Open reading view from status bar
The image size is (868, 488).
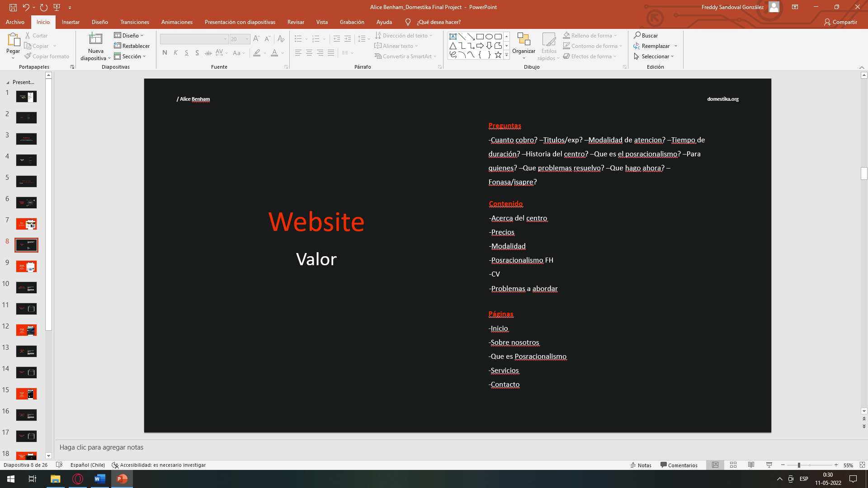(751, 465)
